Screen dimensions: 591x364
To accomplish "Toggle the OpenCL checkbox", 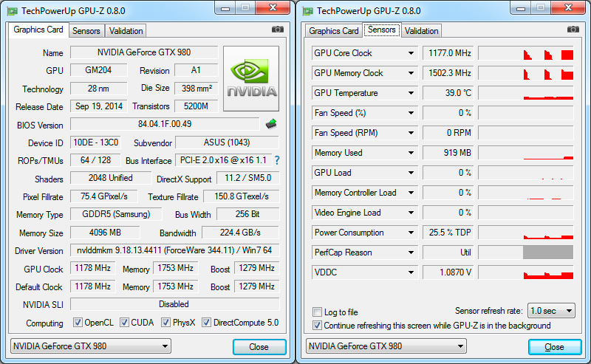I will [x=78, y=323].
